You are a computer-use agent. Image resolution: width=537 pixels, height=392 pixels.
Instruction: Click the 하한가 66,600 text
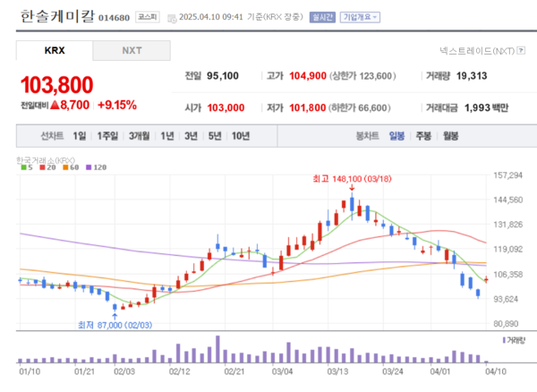[360, 107]
